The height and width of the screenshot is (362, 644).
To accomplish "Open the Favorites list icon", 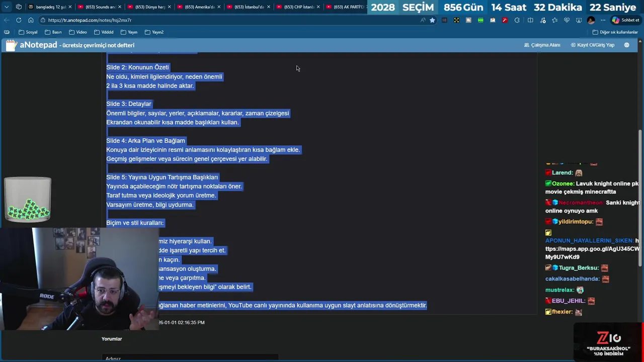I will (x=554, y=20).
